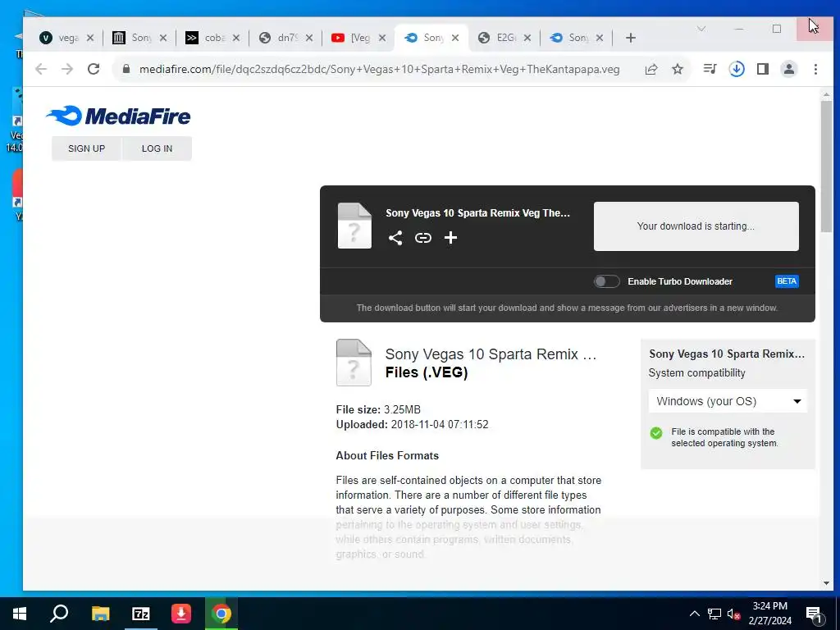Click the file thumbnail in dark download panel
The image size is (840, 630).
coord(354,226)
